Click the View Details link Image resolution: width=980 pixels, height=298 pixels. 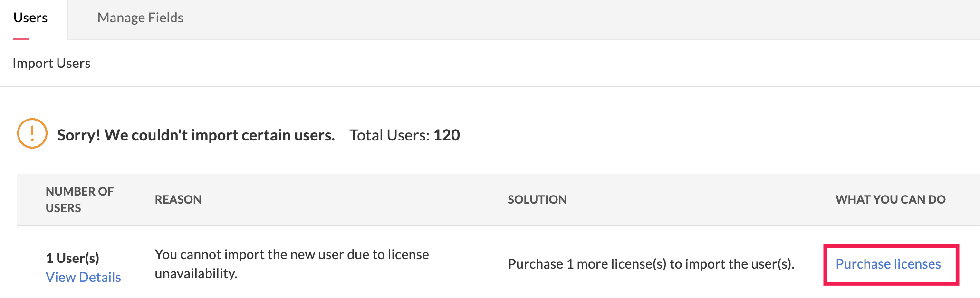point(83,277)
